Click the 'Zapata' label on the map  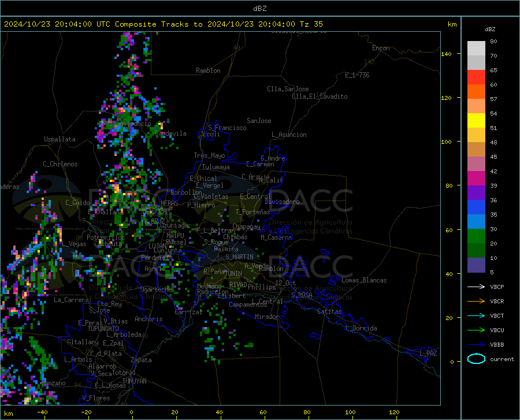tap(142, 360)
